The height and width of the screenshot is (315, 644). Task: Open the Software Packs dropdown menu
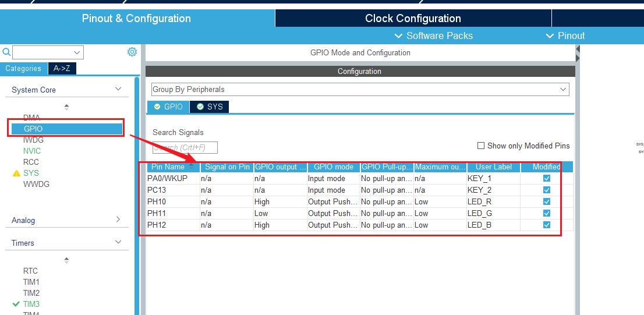pos(433,36)
